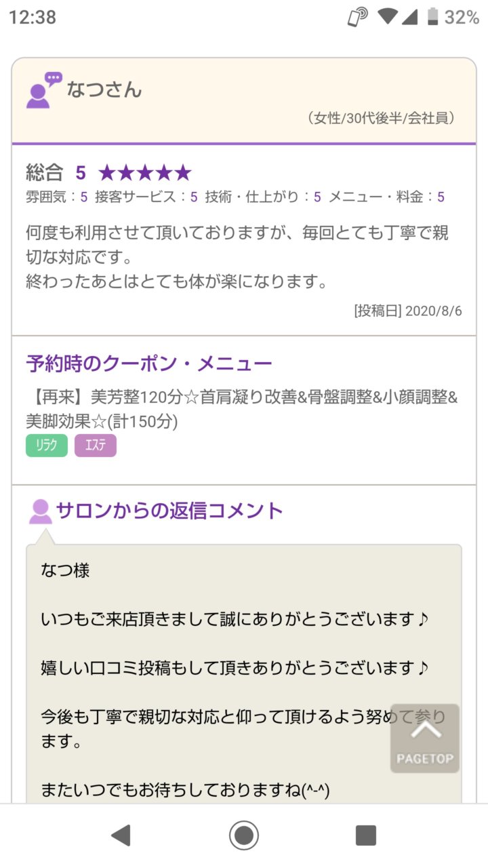The width and height of the screenshot is (488, 868).
Task: Tap the 予約時のクーポン・メニュー heading
Action: click(x=149, y=363)
